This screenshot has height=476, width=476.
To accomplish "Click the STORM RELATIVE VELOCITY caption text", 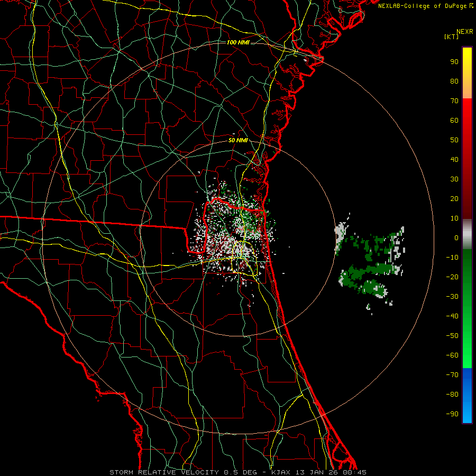I will click(164, 472).
